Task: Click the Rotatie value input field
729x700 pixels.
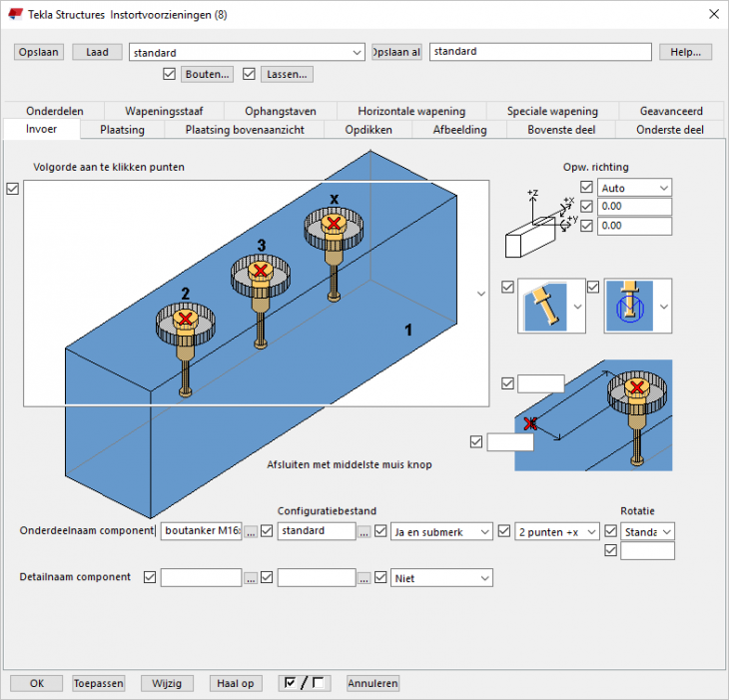Action: (646, 550)
